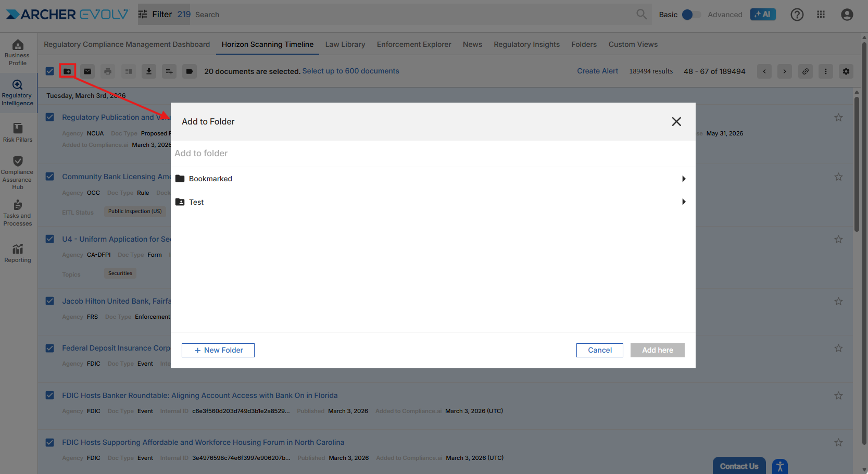Click the copy link icon
Viewport: 868px width, 474px height.
(805, 71)
